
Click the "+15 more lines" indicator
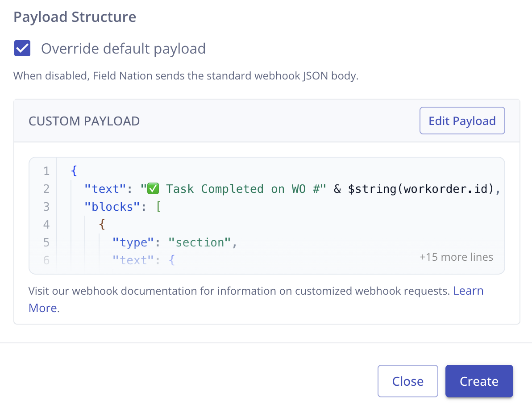456,257
